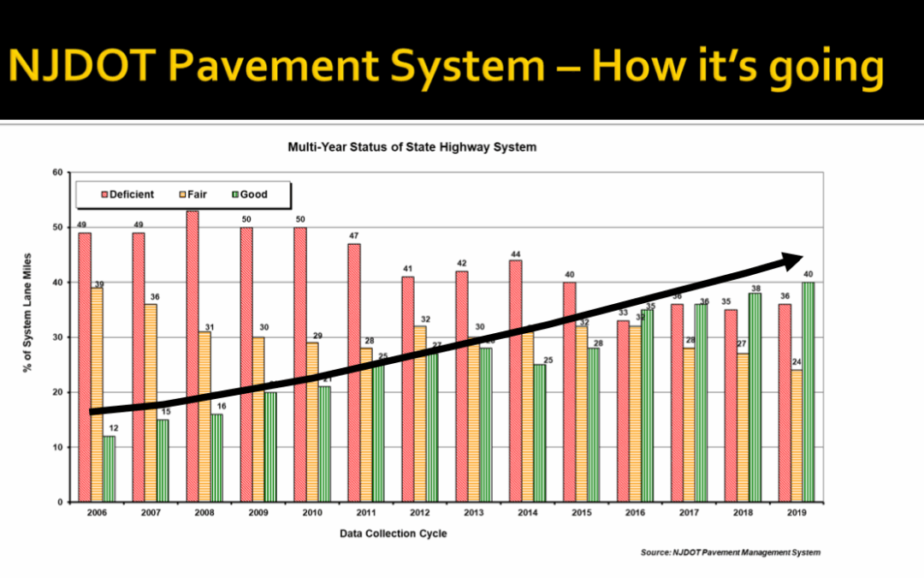Click the chart title 'Multi-Year Status of State Highway System'
This screenshot has height=578, width=924.
click(x=412, y=147)
